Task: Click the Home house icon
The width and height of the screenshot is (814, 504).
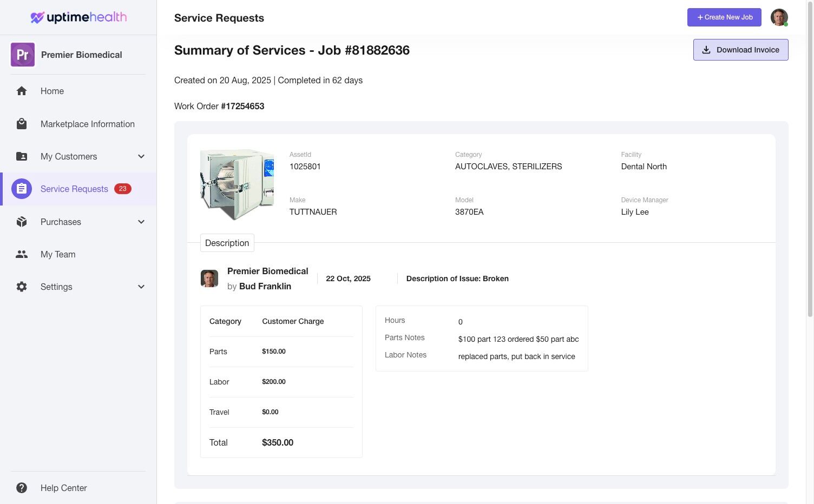Action: 22,91
